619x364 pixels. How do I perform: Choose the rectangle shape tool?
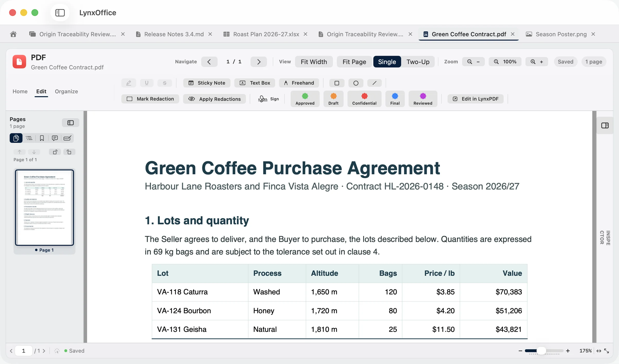pos(337,83)
